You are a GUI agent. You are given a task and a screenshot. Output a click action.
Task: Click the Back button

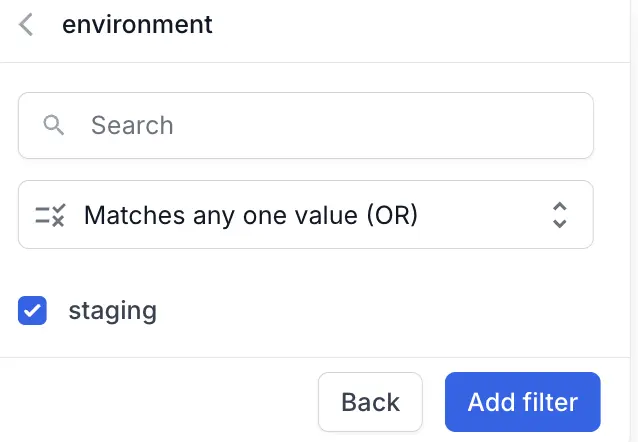370,402
